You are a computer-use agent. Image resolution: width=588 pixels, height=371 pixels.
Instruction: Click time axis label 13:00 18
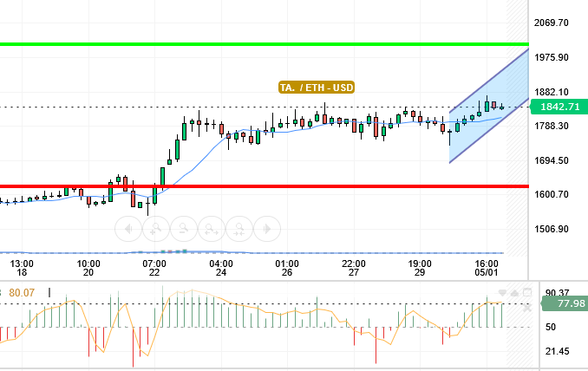pos(22,268)
